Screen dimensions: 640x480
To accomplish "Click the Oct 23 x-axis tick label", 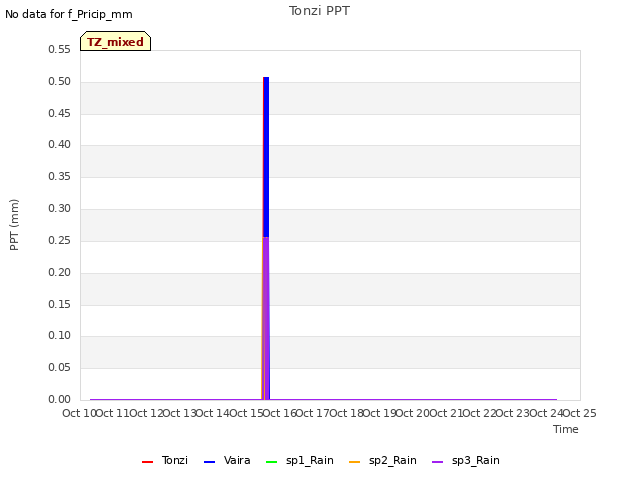I will (x=513, y=413).
